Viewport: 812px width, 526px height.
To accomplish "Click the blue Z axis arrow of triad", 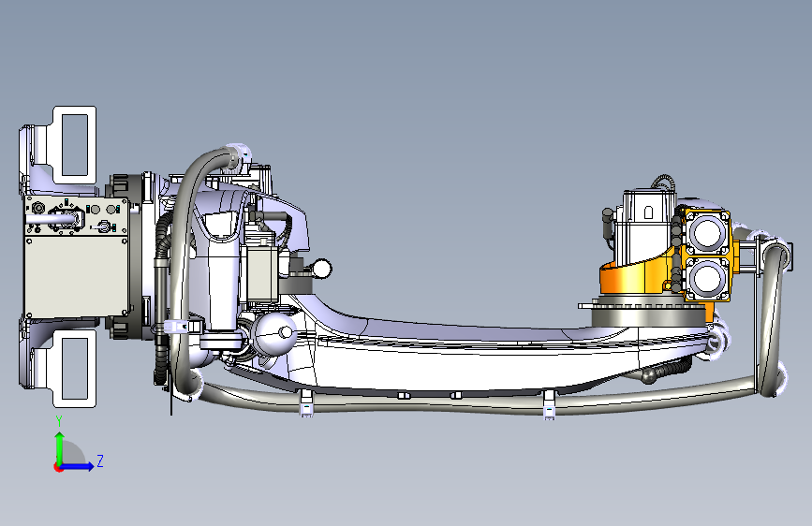I will click(79, 466).
